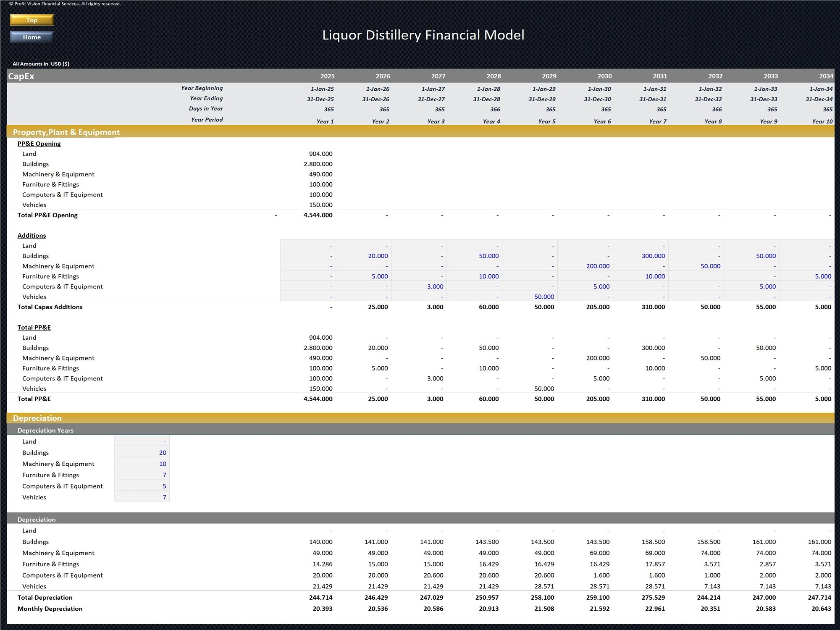Select Monthly Depreciation 2034 value 20.643
The width and height of the screenshot is (840, 630).
(821, 609)
